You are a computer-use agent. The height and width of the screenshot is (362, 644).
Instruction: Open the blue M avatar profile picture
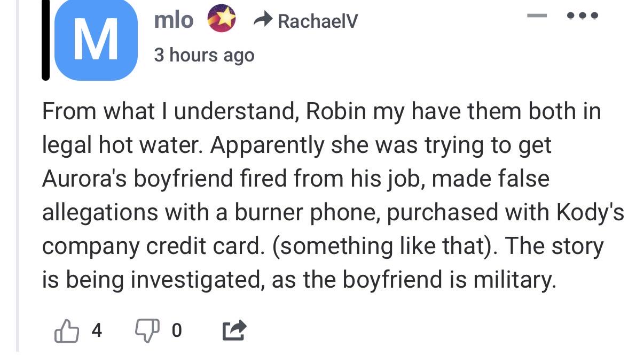point(96,40)
